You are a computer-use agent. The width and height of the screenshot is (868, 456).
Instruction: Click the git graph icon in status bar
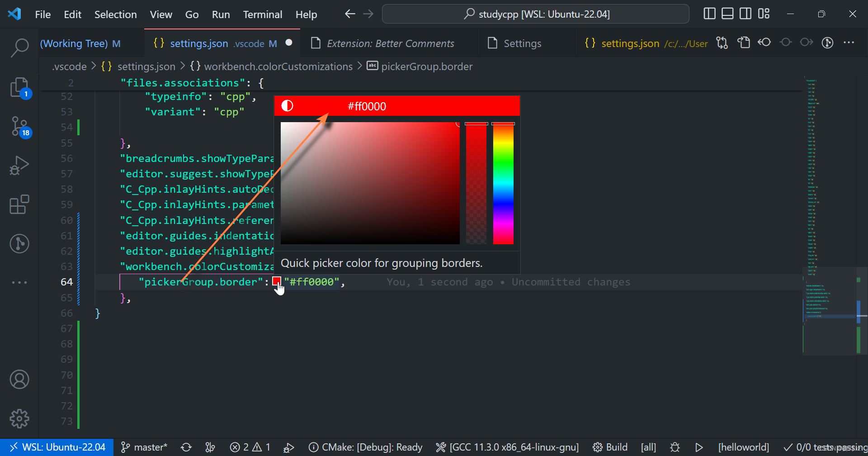[210, 447]
